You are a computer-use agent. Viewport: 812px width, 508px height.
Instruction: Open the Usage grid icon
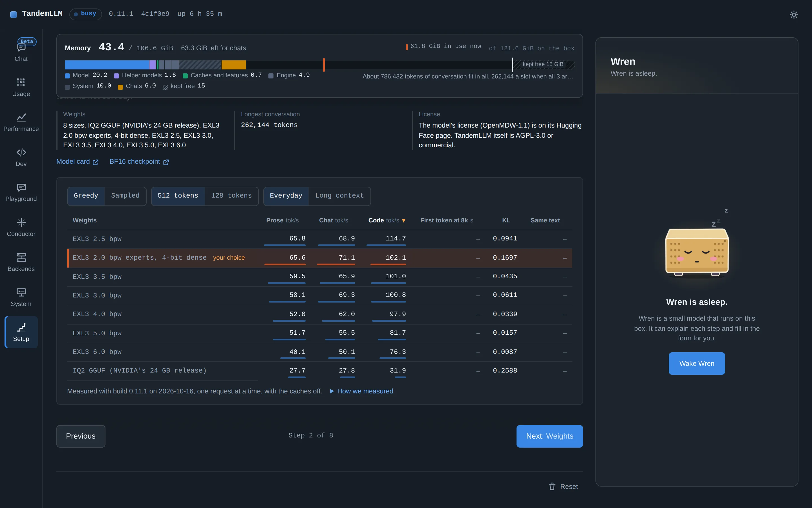click(21, 82)
